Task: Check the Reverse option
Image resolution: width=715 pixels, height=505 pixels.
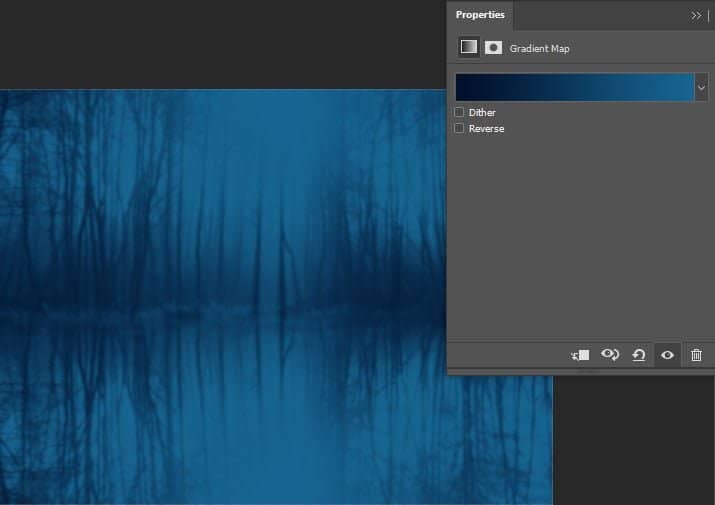Action: click(x=459, y=129)
